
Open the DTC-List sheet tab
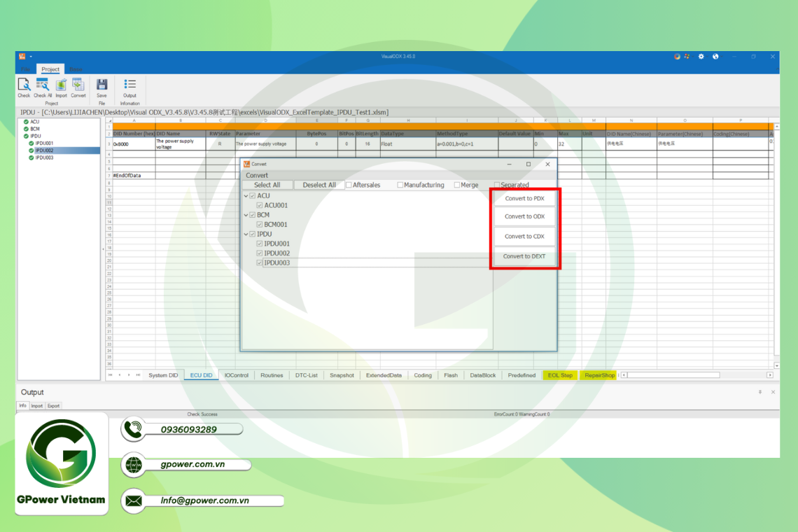[x=307, y=375]
